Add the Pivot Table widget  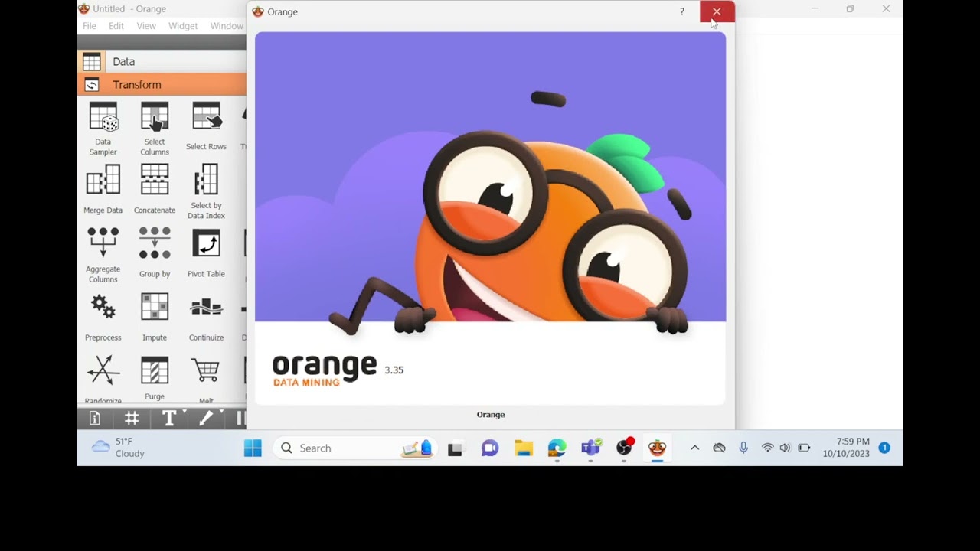(x=206, y=253)
